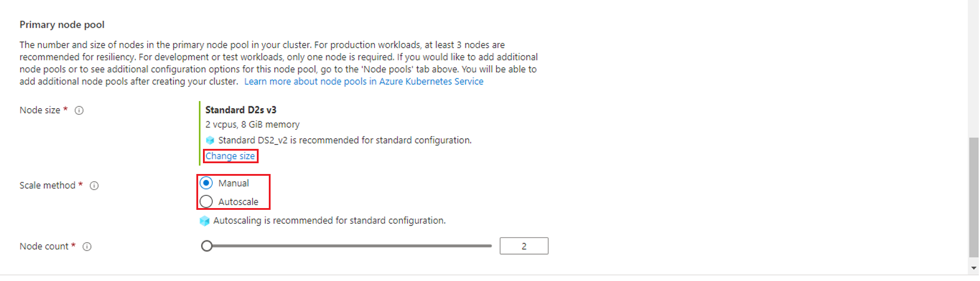Click the Node count field label
Image resolution: width=980 pixels, height=281 pixels.
[44, 246]
